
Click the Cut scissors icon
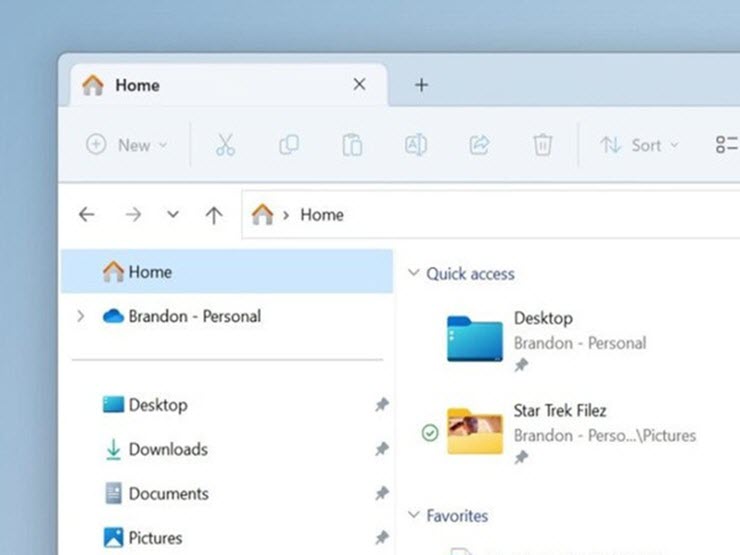[x=225, y=145]
